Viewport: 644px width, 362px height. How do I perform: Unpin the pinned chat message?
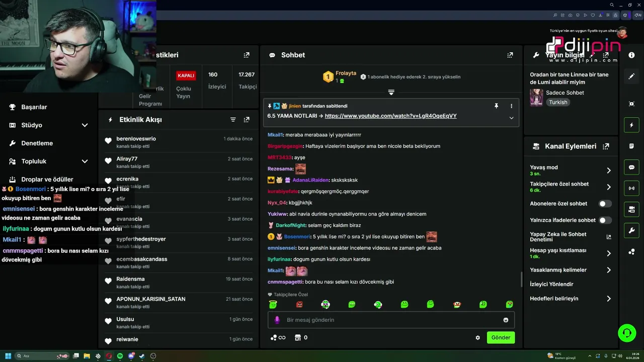[496, 106]
